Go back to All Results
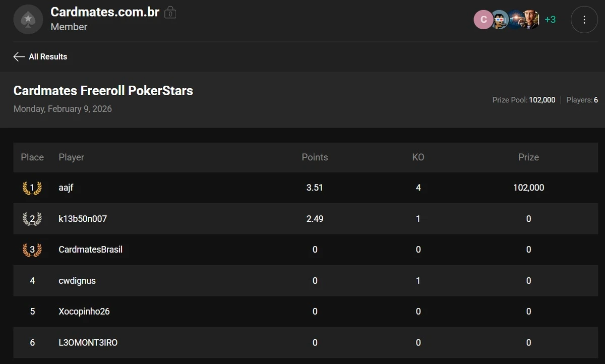 pos(47,56)
